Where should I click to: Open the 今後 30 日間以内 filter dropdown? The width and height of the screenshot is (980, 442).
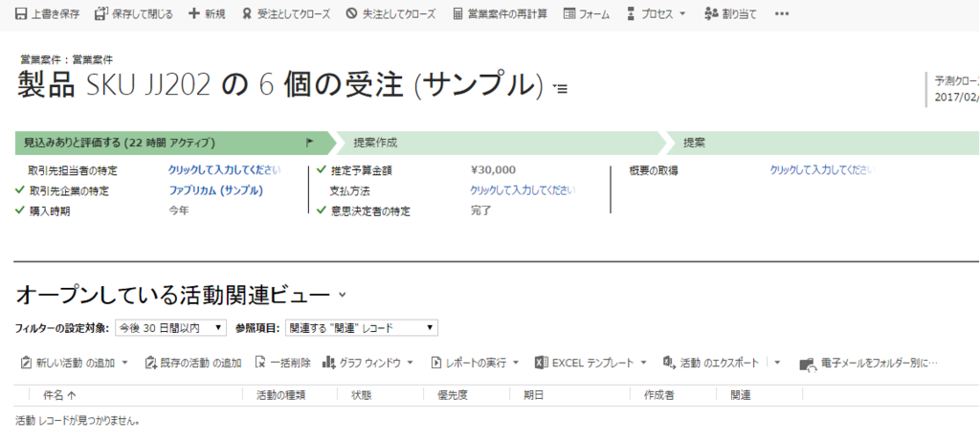170,327
